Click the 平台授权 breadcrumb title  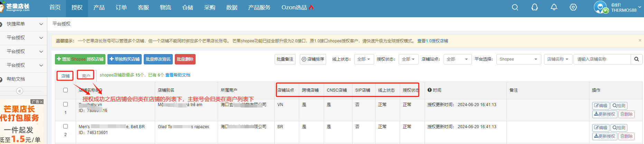61,24
